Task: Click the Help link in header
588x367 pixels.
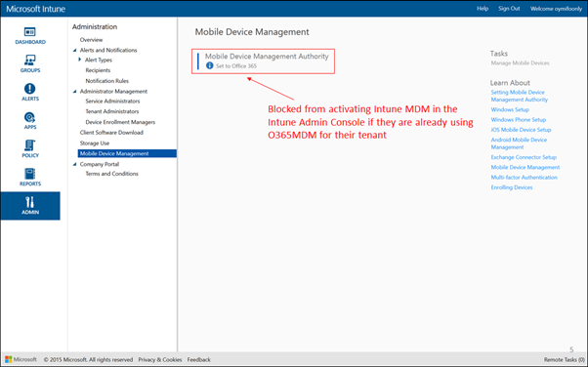Action: 483,8
